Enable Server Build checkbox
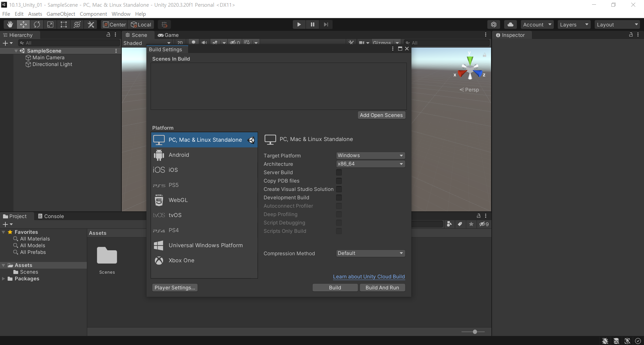Screen dimensions: 644x345 pyautogui.click(x=339, y=172)
